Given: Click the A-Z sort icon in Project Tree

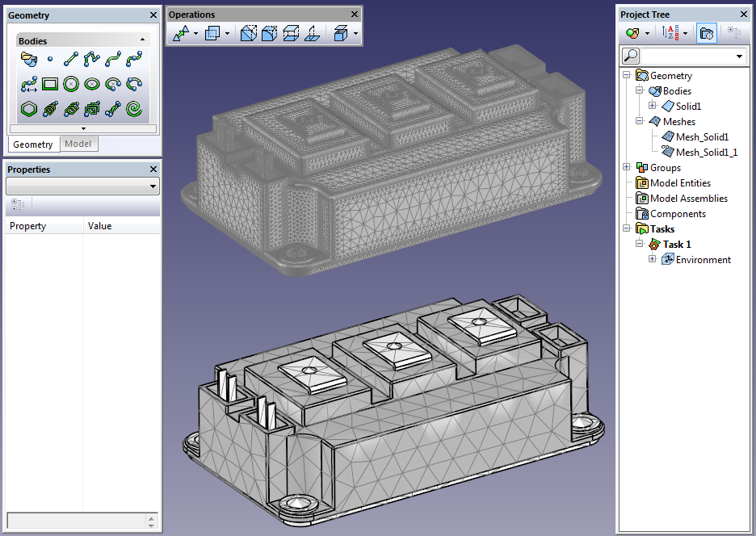Looking at the screenshot, I should click(x=670, y=33).
